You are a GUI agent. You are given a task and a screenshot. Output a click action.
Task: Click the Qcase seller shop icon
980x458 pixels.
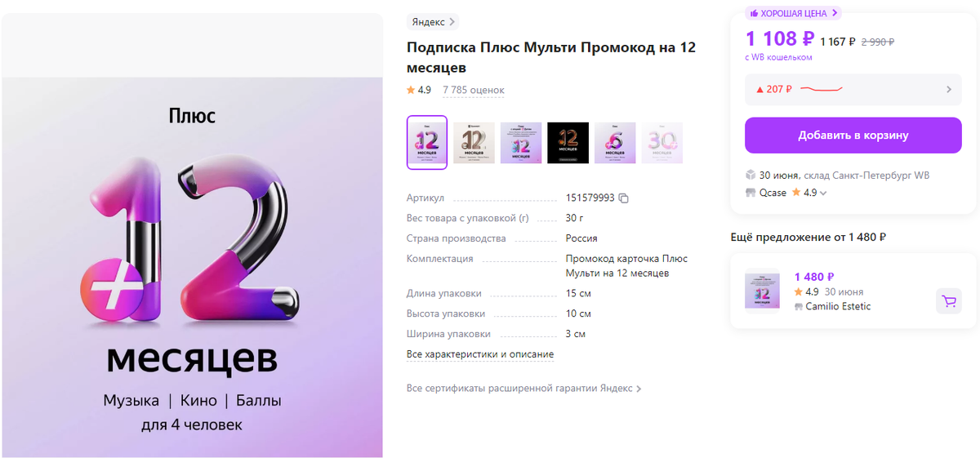[x=751, y=193]
